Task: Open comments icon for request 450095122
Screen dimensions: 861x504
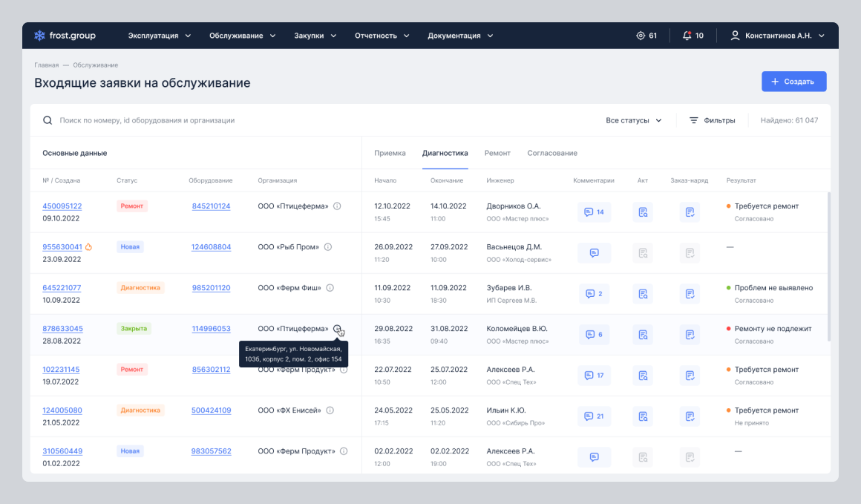Action: [x=594, y=212]
